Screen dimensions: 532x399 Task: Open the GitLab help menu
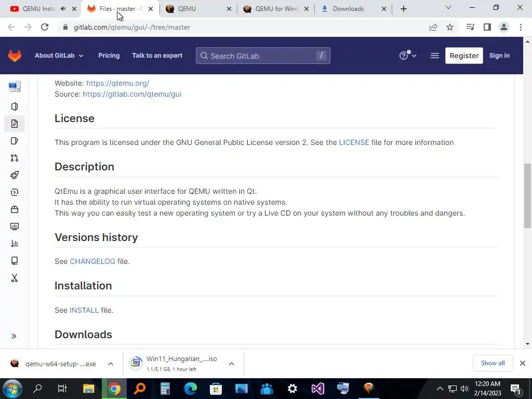407,55
